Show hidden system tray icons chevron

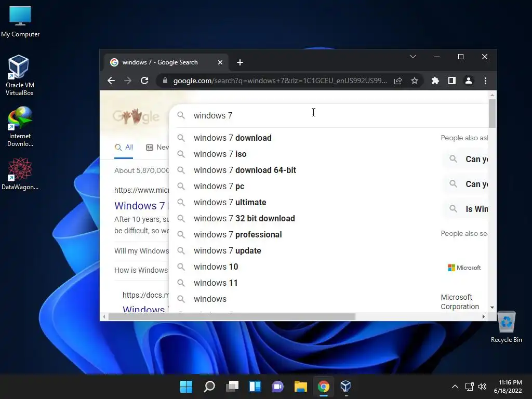click(x=455, y=387)
